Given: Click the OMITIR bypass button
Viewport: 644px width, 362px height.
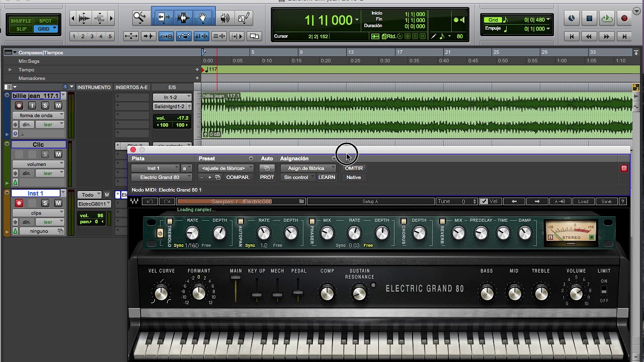Looking at the screenshot, I should click(354, 168).
